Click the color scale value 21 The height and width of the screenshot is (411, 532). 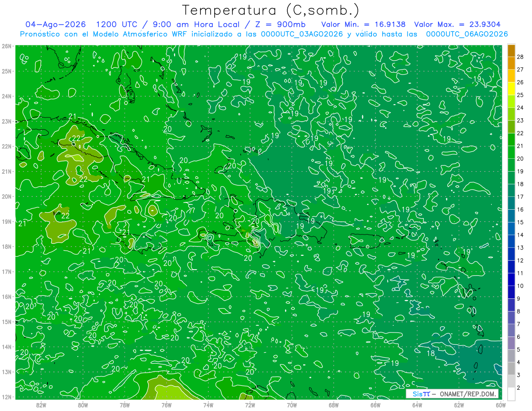pos(520,146)
